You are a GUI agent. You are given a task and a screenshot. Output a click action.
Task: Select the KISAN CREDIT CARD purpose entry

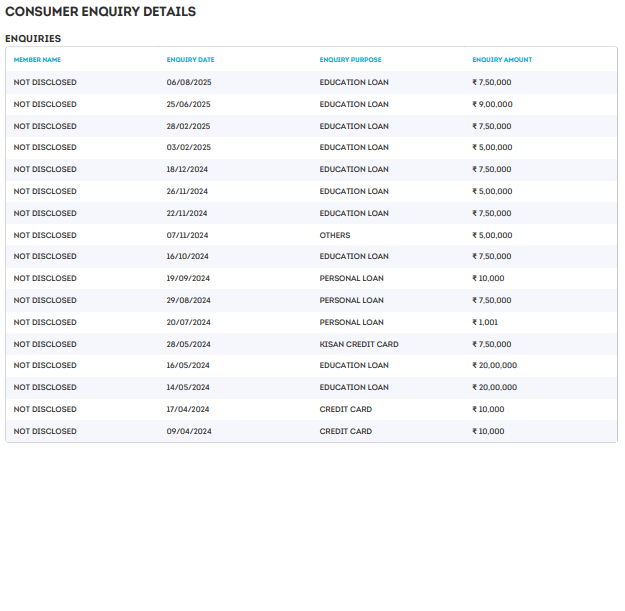tap(359, 344)
